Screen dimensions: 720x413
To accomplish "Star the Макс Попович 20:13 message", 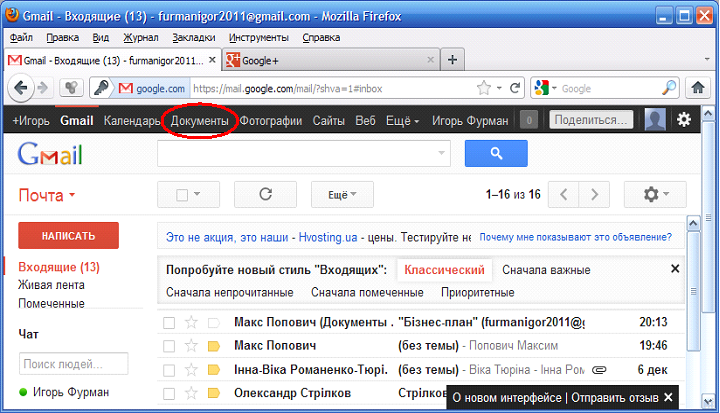I will [x=191, y=322].
